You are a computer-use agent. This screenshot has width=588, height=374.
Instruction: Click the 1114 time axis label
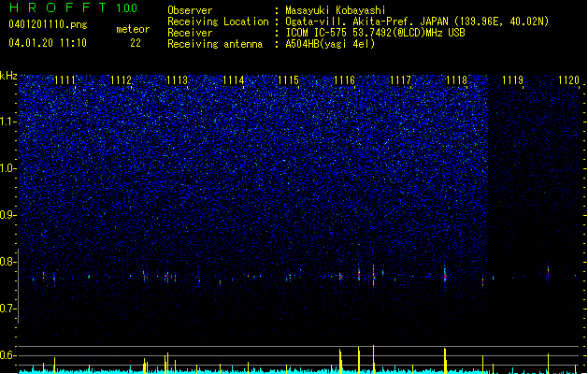point(234,80)
